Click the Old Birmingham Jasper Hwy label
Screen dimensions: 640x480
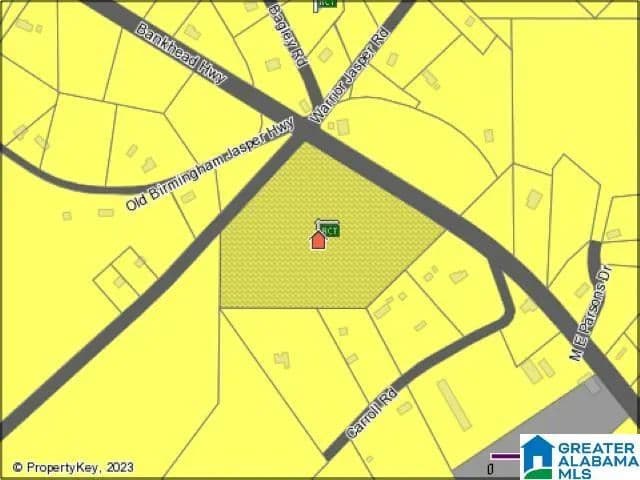click(210, 165)
